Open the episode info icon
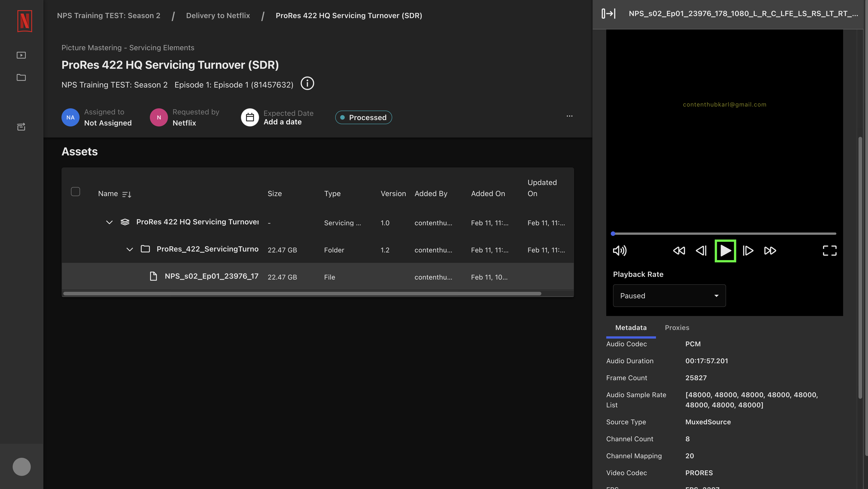The image size is (868, 489). pos(307,83)
